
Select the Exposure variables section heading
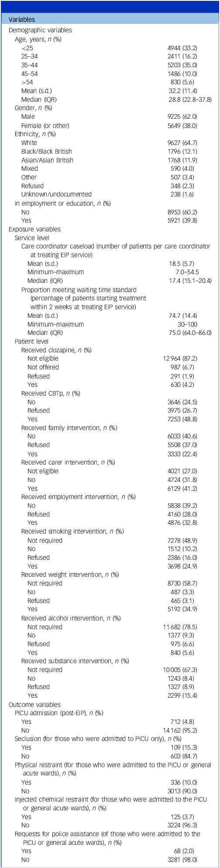click(32, 229)
